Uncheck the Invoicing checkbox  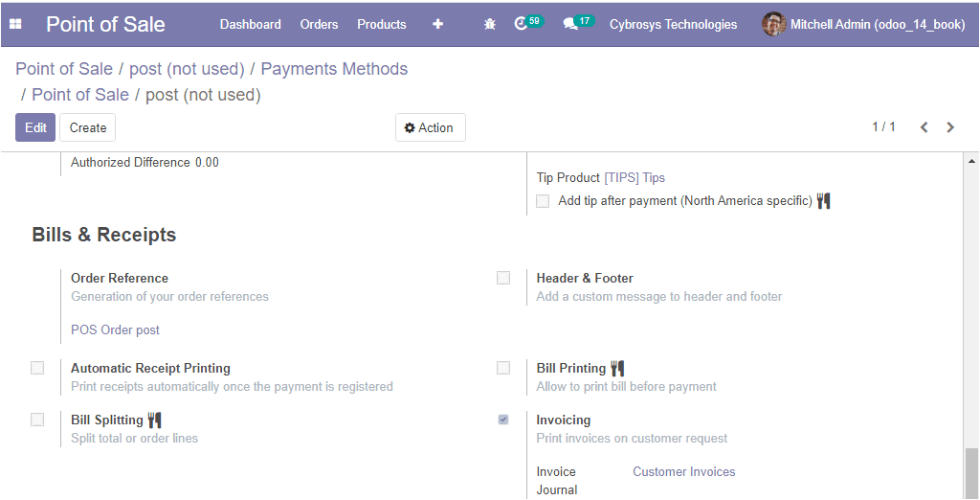pos(503,420)
